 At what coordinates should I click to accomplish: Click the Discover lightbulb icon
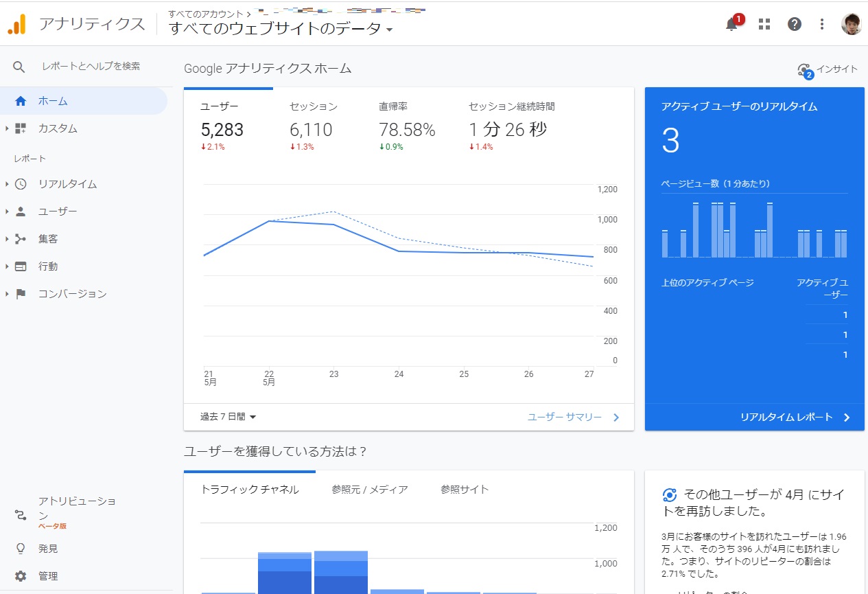pos(21,549)
